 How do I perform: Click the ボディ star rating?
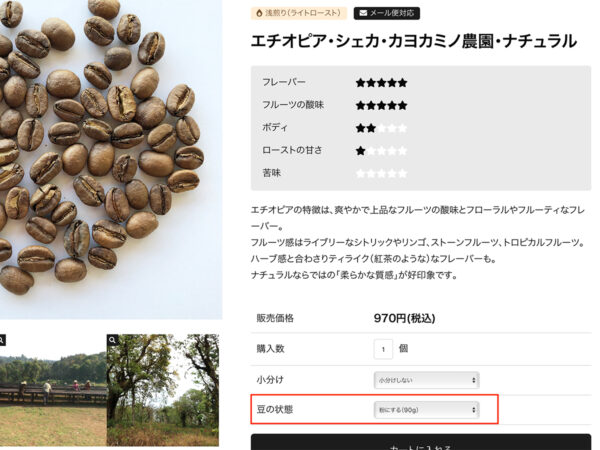[x=382, y=128]
